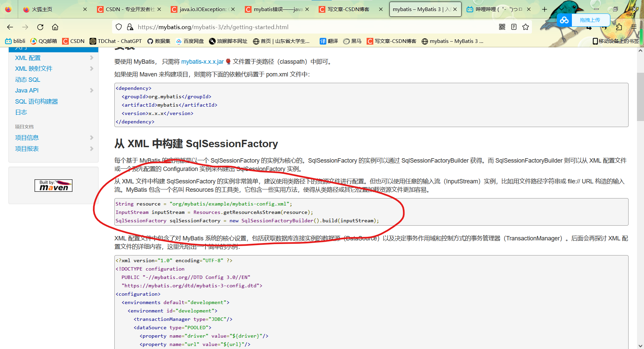Open the QR code icon in address bar

pyautogui.click(x=502, y=27)
